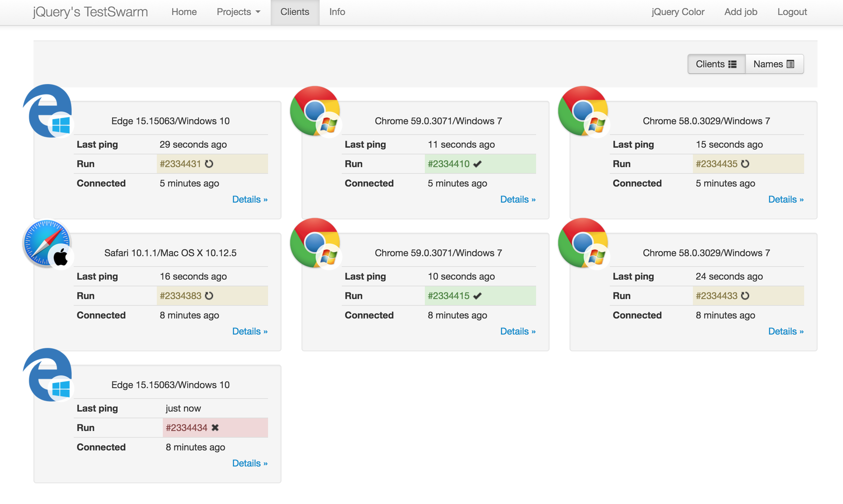Open Details for client with run #2334415
Viewport: 843px width, 504px height.
click(518, 332)
